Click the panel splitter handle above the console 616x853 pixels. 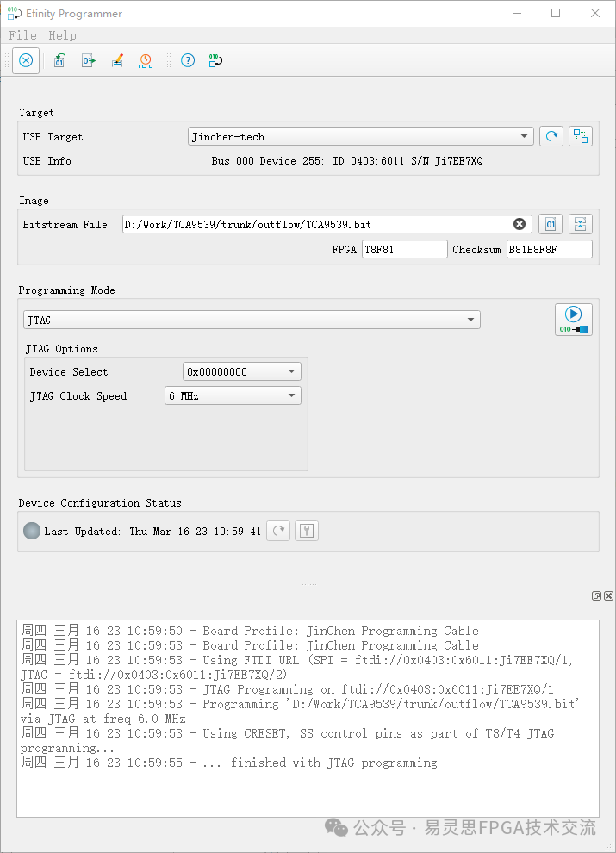pos(308,584)
